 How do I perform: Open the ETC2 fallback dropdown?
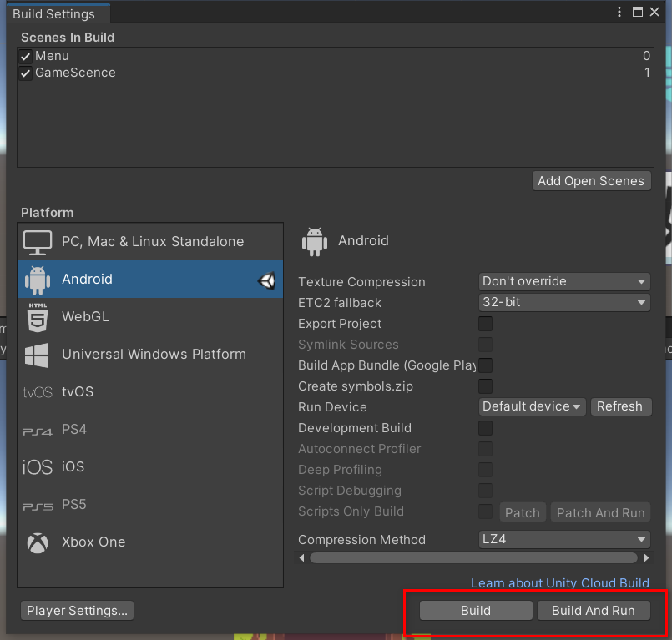pyautogui.click(x=564, y=302)
